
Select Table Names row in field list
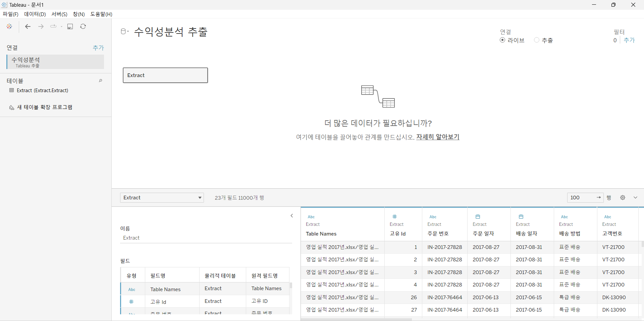(x=205, y=289)
